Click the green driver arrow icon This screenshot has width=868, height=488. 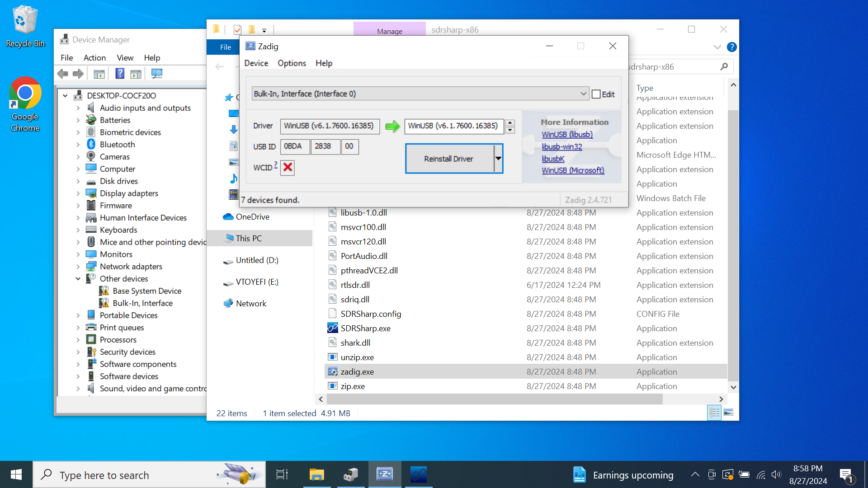tap(392, 126)
